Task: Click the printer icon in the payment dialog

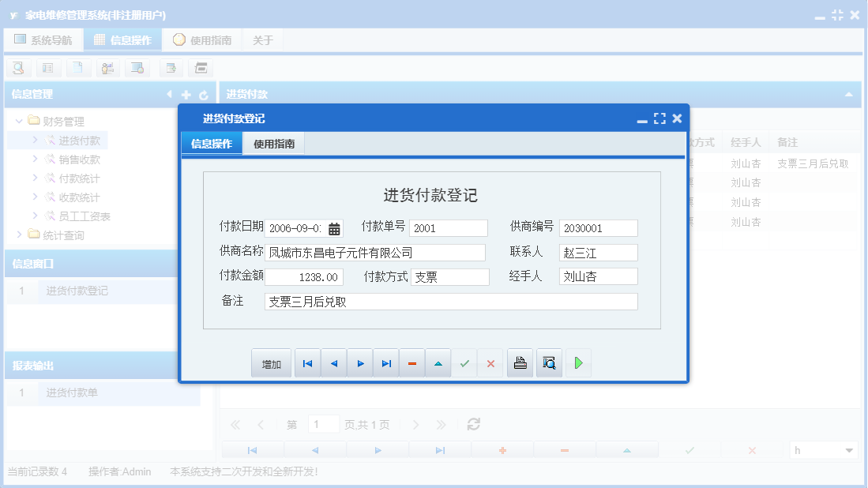Action: [520, 362]
